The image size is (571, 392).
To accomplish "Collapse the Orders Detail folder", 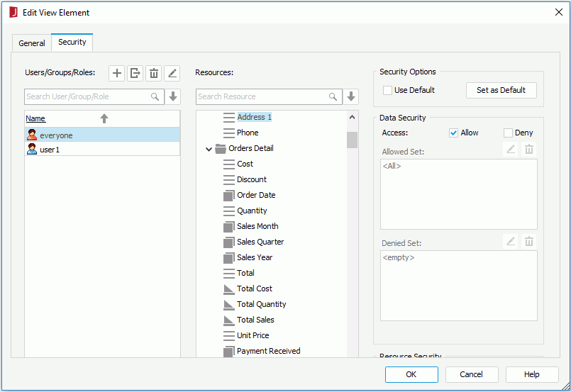I will coord(209,149).
